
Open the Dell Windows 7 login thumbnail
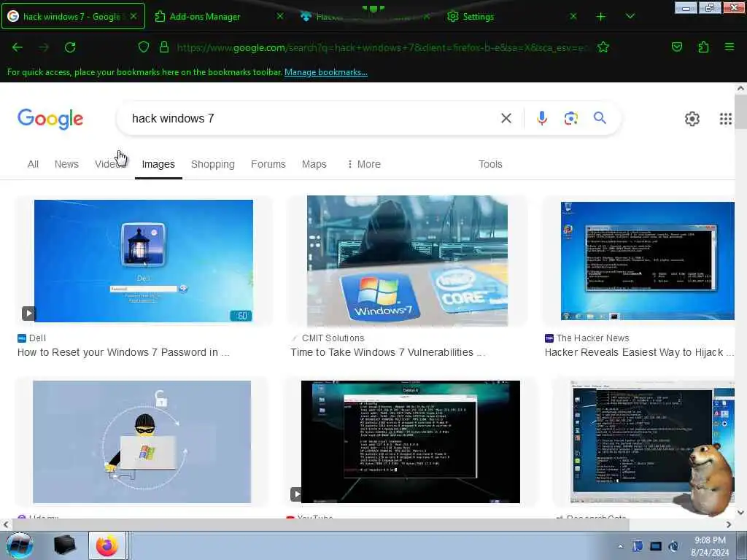point(144,261)
